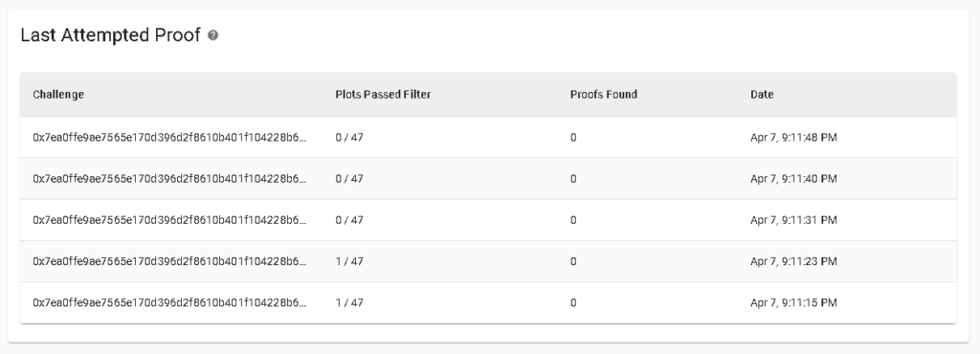
Task: Select challenge hash in the 9:11:48 PM row
Action: point(170,138)
